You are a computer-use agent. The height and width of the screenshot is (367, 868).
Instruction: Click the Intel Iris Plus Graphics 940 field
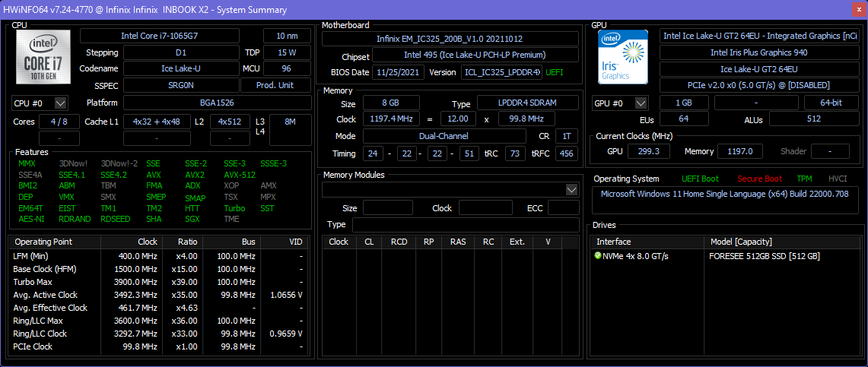[x=759, y=52]
